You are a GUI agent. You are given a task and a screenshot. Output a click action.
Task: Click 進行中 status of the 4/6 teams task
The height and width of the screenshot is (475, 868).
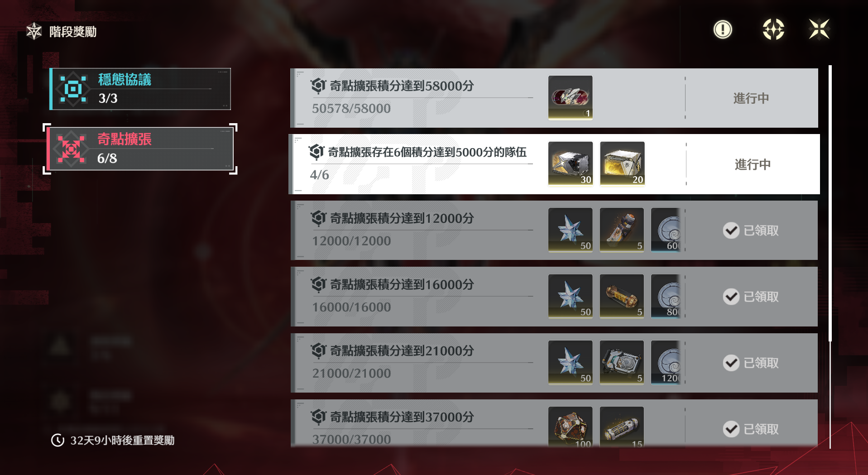753,164
